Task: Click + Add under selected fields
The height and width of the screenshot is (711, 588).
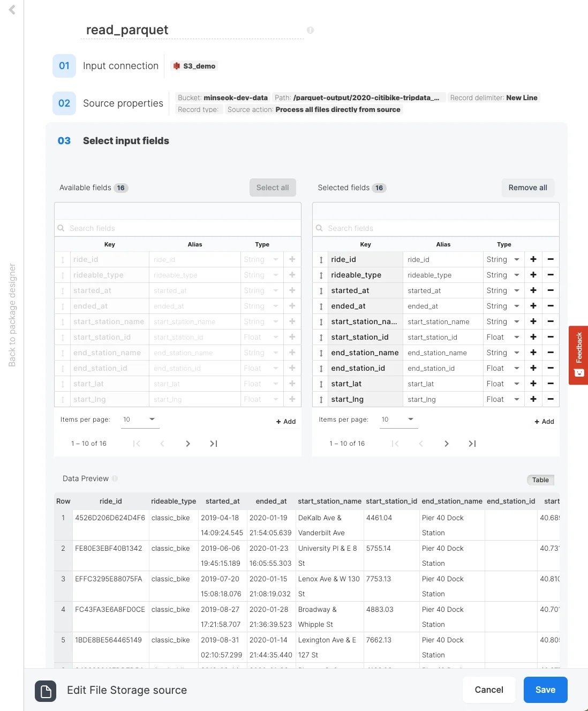Action: (544, 422)
